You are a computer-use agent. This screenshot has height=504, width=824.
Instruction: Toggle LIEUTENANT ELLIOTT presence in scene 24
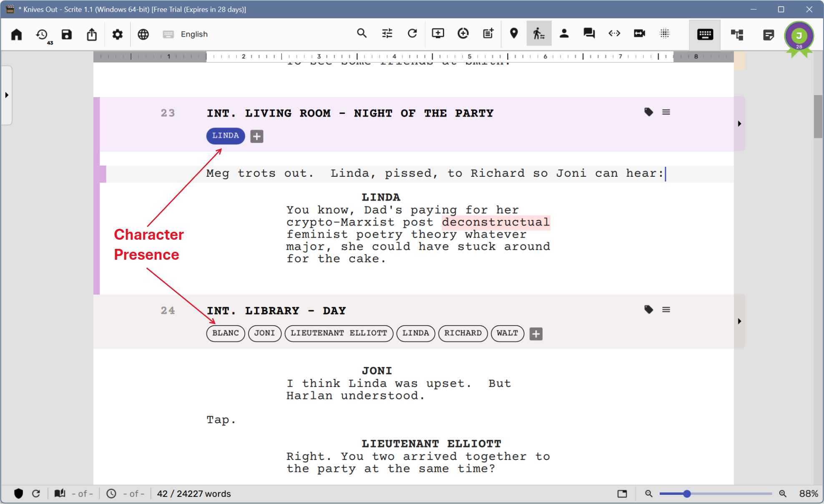pyautogui.click(x=339, y=333)
